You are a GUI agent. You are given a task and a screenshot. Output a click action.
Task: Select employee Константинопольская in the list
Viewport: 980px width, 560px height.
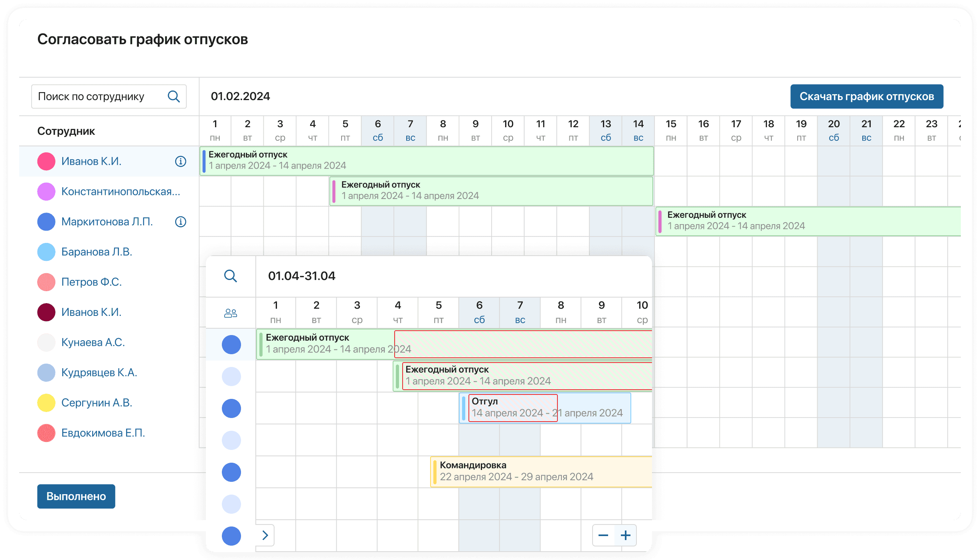click(121, 191)
